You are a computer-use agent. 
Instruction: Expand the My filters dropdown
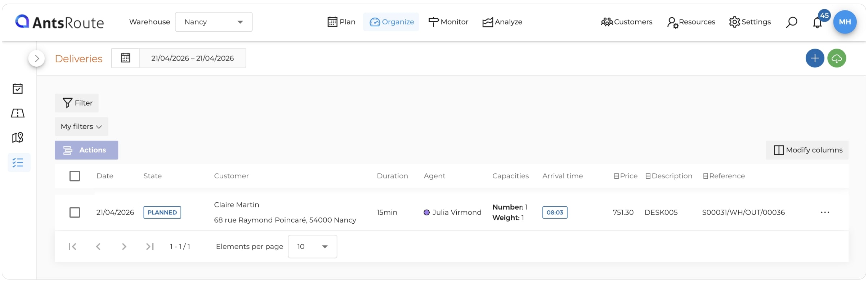[81, 126]
